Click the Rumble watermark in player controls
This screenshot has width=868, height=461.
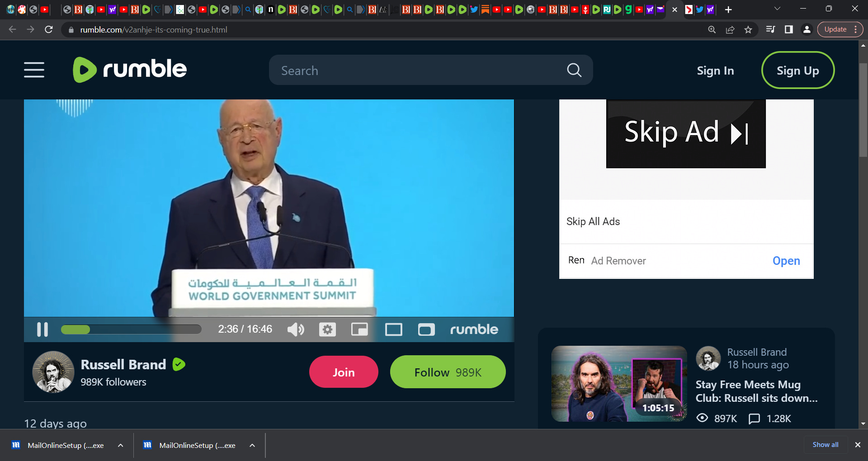pos(474,329)
